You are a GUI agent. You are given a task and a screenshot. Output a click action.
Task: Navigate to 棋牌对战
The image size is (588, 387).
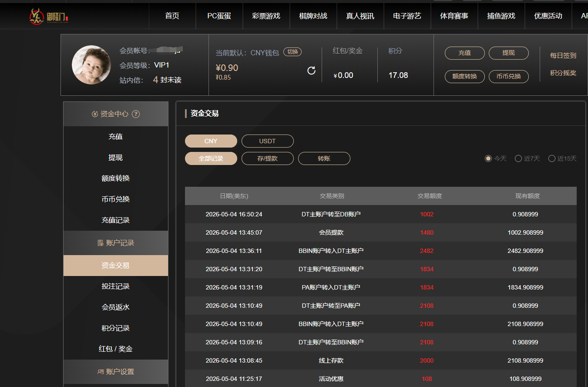tap(313, 16)
